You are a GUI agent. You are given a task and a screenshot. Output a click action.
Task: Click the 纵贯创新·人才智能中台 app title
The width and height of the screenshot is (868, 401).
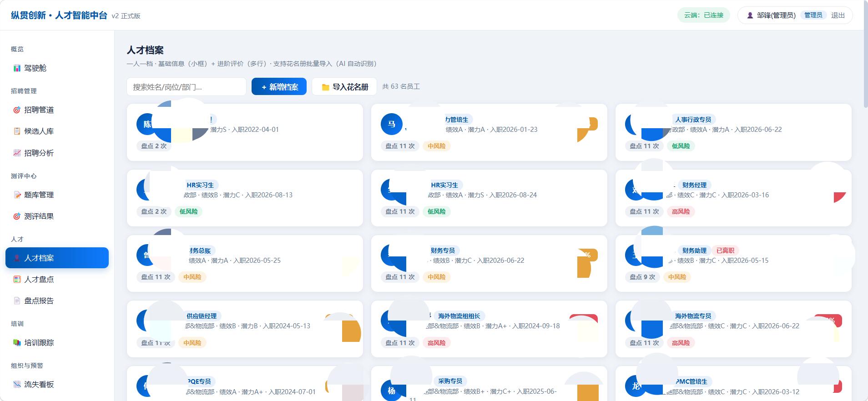click(x=59, y=15)
